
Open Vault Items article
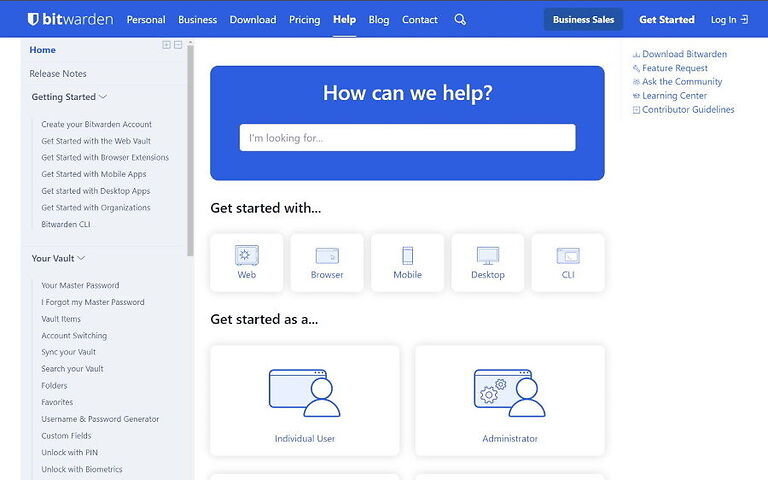tap(61, 319)
